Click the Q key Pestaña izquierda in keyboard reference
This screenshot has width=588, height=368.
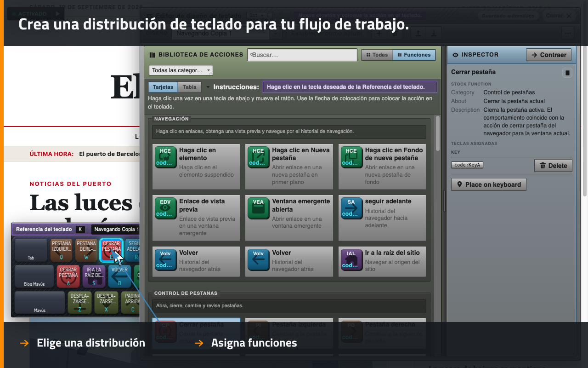click(x=61, y=250)
